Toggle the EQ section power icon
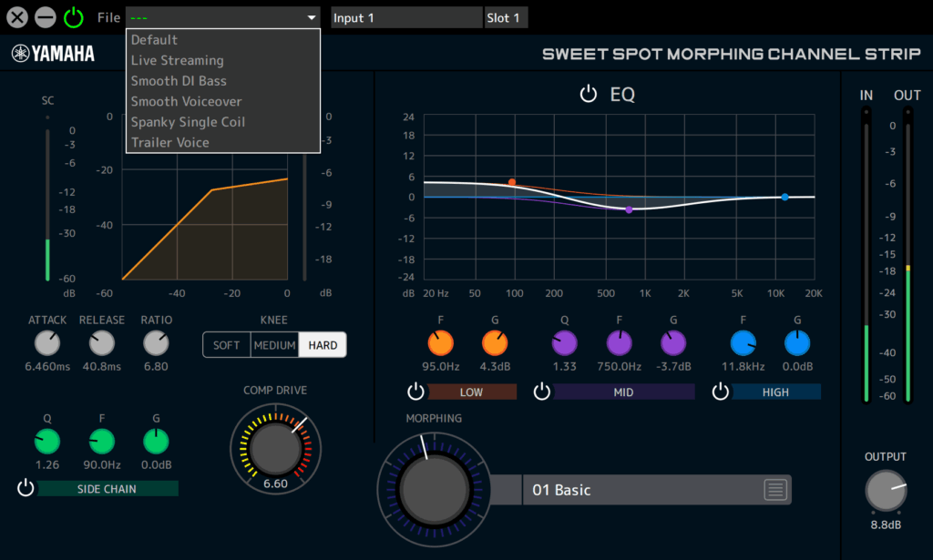The height and width of the screenshot is (560, 933). [589, 94]
